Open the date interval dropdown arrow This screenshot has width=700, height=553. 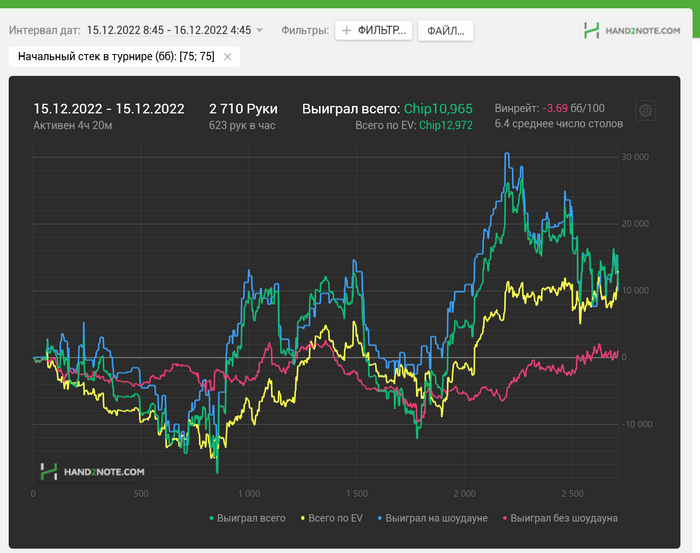pyautogui.click(x=259, y=30)
